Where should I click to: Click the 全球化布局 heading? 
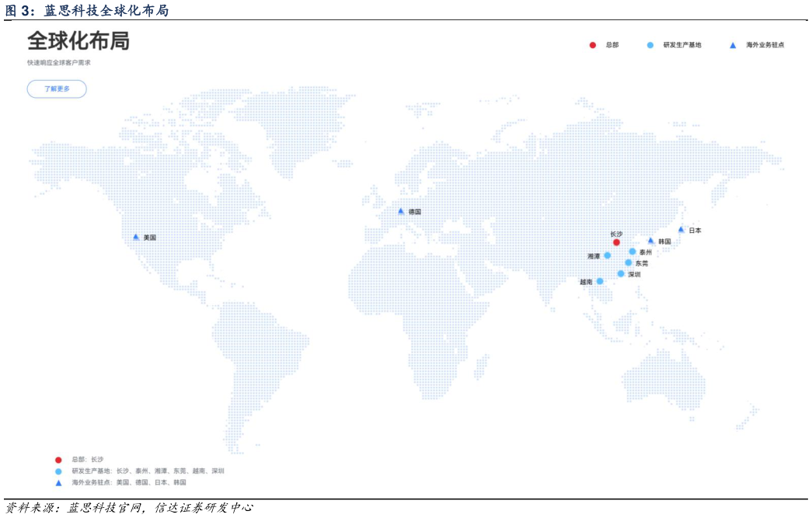pyautogui.click(x=78, y=41)
